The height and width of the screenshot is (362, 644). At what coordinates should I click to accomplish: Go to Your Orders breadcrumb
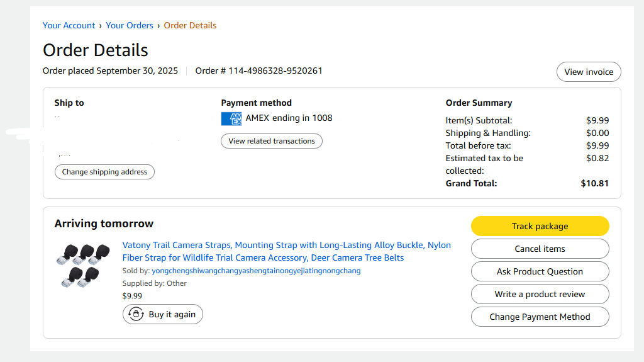[x=130, y=26]
